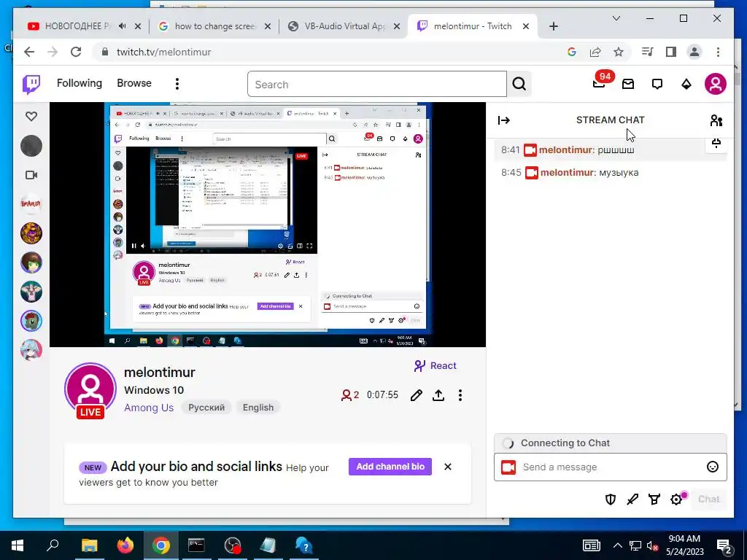Select the Русский tag
747x560 pixels.
tap(206, 408)
